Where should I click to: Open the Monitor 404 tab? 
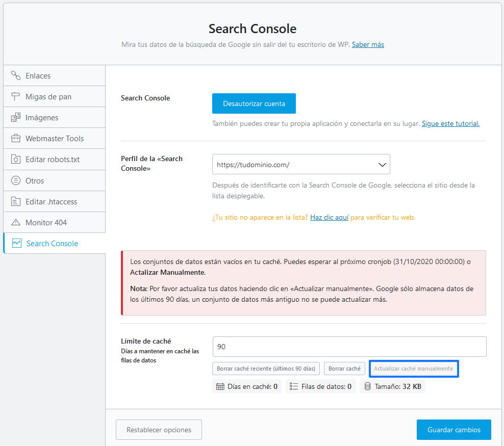[54, 222]
